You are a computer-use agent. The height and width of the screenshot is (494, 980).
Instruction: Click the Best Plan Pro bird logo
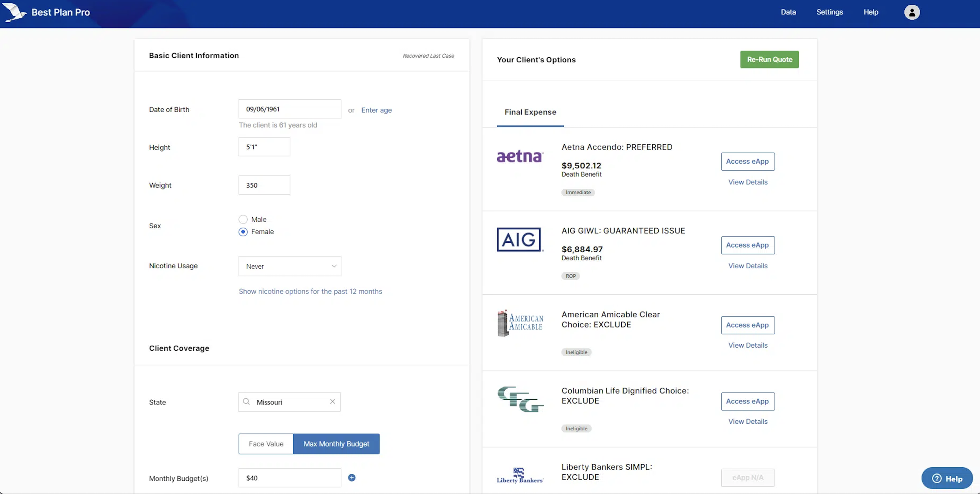click(14, 12)
